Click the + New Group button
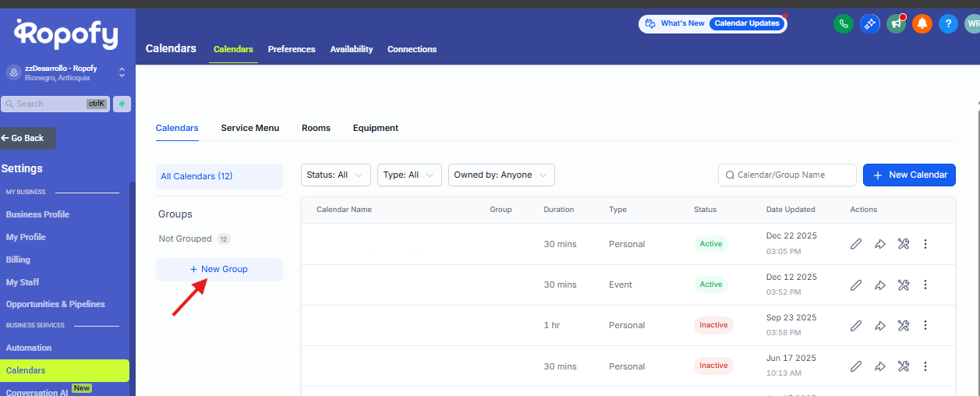980x396 pixels. click(x=219, y=269)
